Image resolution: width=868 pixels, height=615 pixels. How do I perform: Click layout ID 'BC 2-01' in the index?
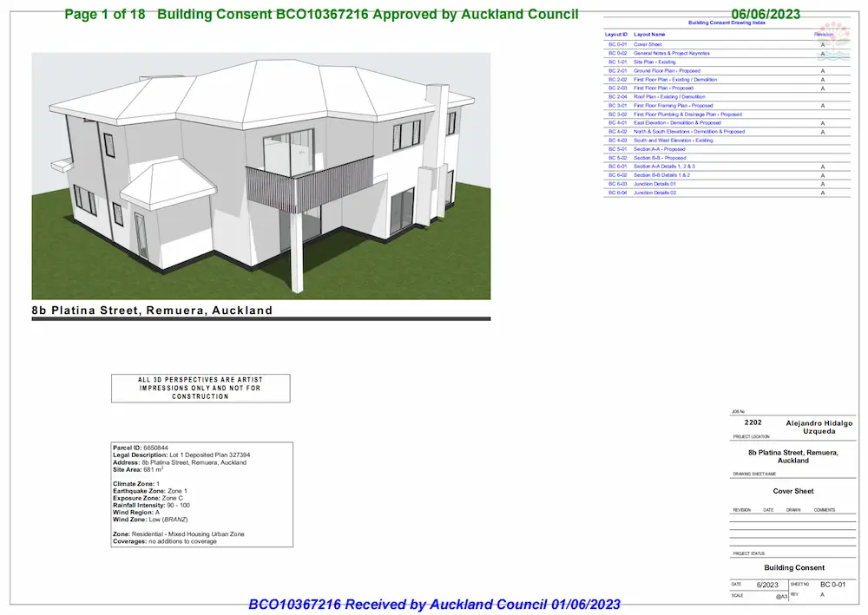(617, 71)
